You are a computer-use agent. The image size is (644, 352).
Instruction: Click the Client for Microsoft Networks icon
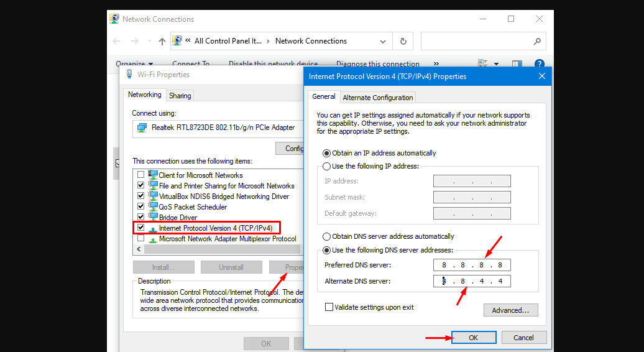[x=153, y=175]
